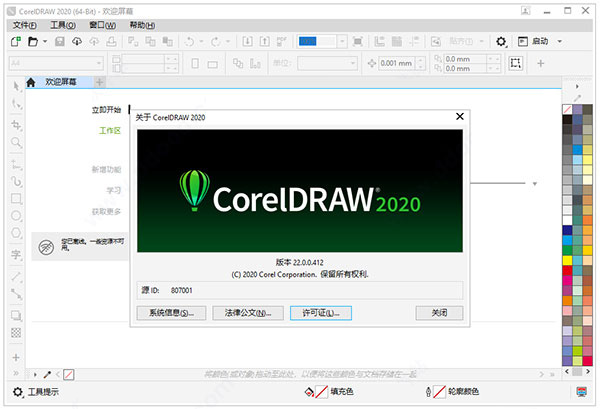600x409 pixels.
Task: Click the 法律公文(N)... button
Action: tap(248, 313)
